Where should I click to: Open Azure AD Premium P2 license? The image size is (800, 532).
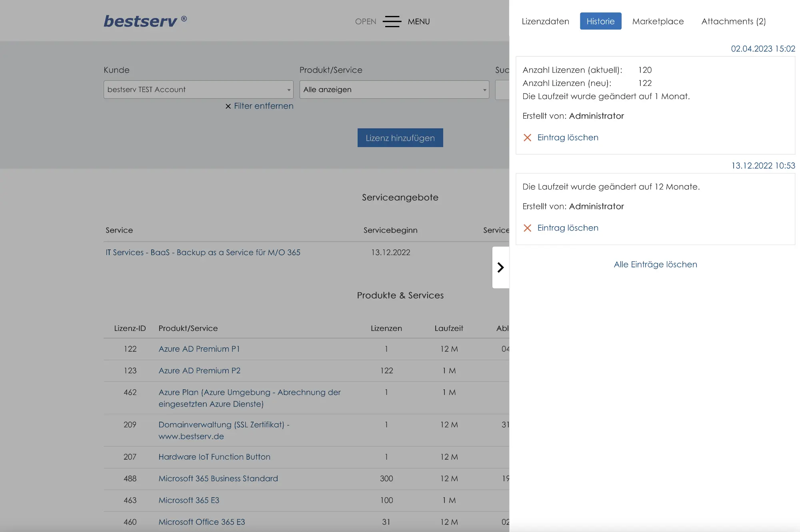pyautogui.click(x=200, y=371)
